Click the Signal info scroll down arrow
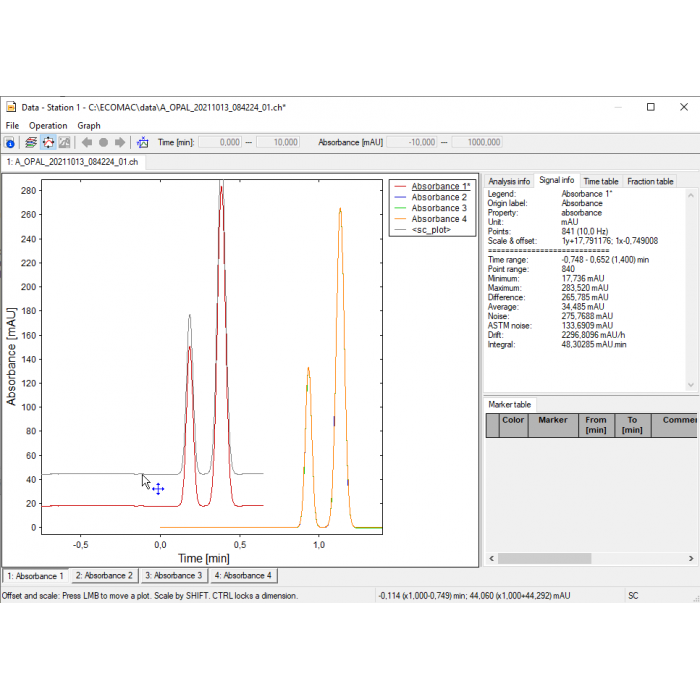The width and height of the screenshot is (700, 700). [691, 384]
